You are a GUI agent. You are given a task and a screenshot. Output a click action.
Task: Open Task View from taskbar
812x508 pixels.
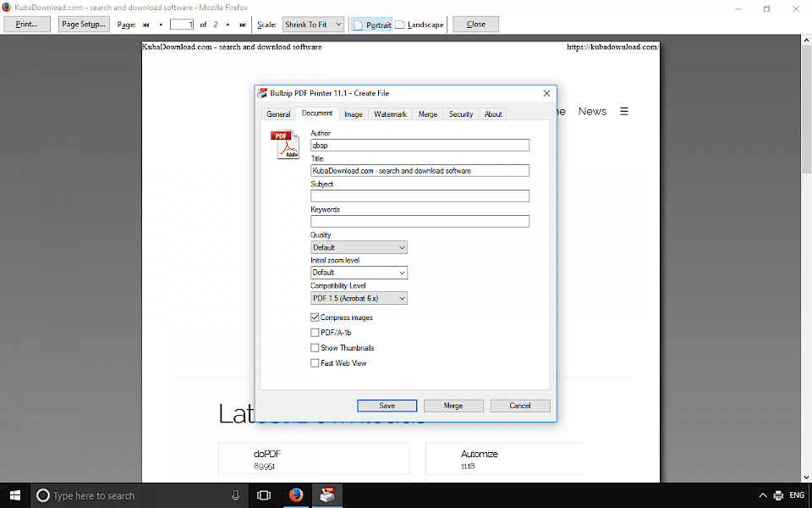[264, 495]
